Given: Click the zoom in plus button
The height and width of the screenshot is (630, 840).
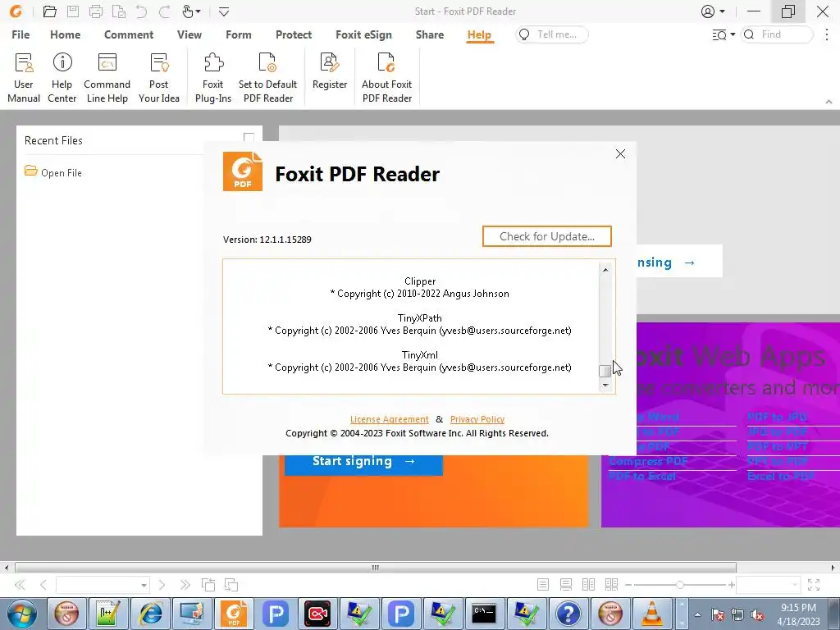Looking at the screenshot, I should 731,584.
